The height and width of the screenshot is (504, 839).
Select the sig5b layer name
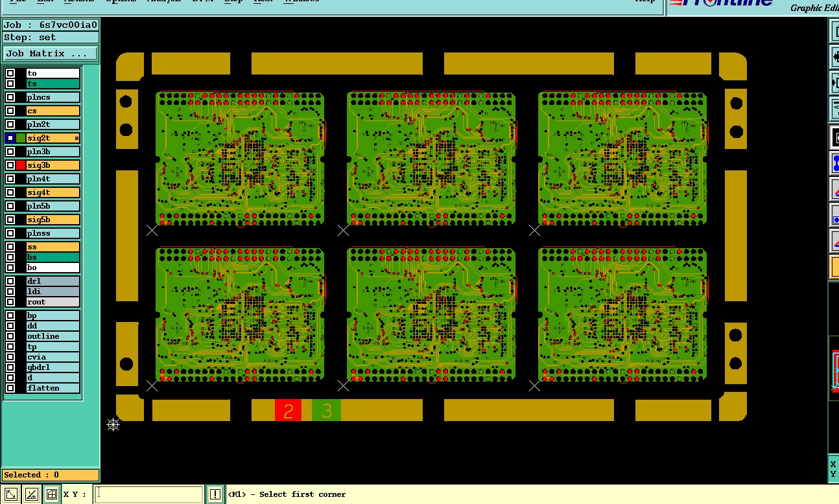[x=53, y=220]
